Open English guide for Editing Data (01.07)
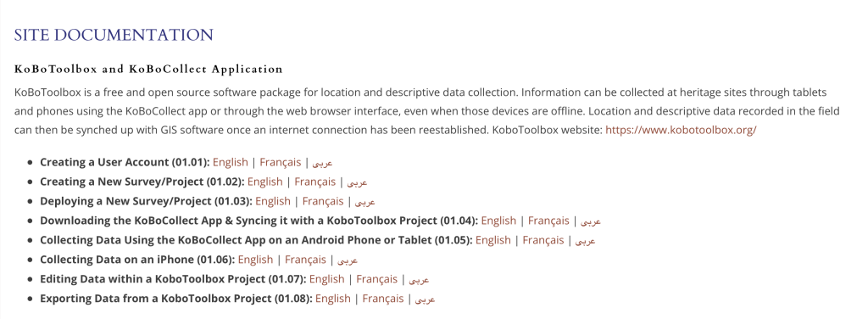This screenshot has width=868, height=319. [326, 278]
